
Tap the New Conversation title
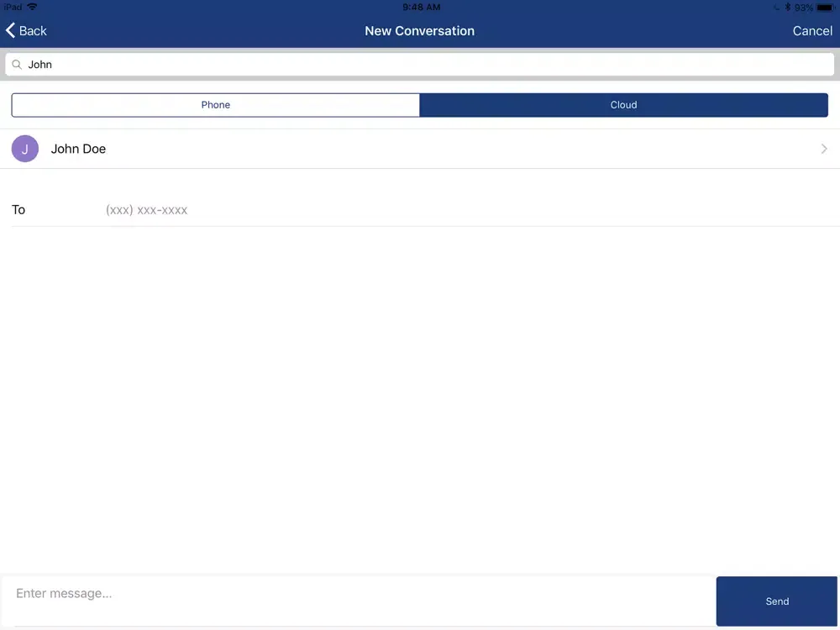pyautogui.click(x=419, y=31)
